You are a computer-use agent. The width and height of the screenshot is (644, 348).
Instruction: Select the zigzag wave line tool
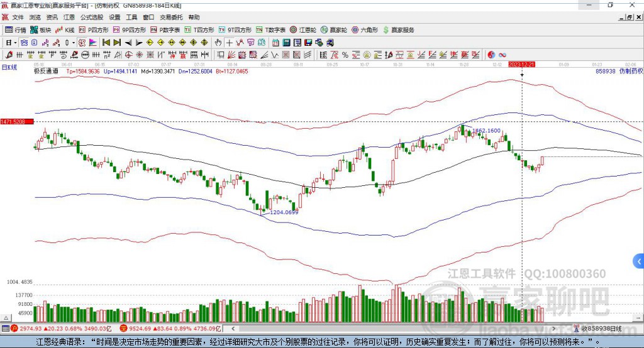click(275, 55)
